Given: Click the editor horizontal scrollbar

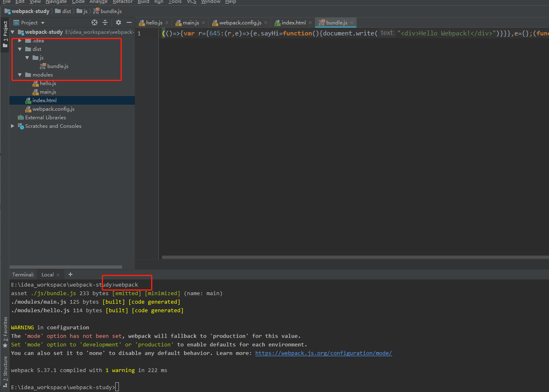Looking at the screenshot, I should pos(355,257).
